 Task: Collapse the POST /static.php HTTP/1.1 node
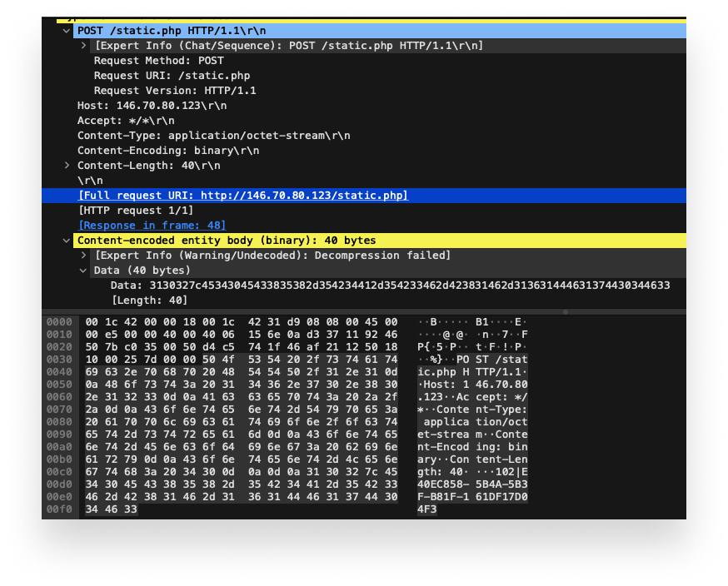(65, 30)
